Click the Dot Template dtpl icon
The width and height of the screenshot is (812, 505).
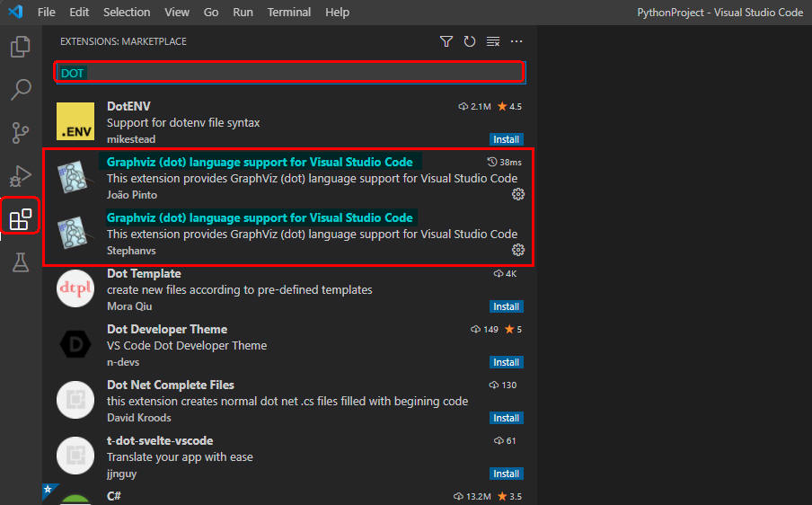(x=75, y=288)
